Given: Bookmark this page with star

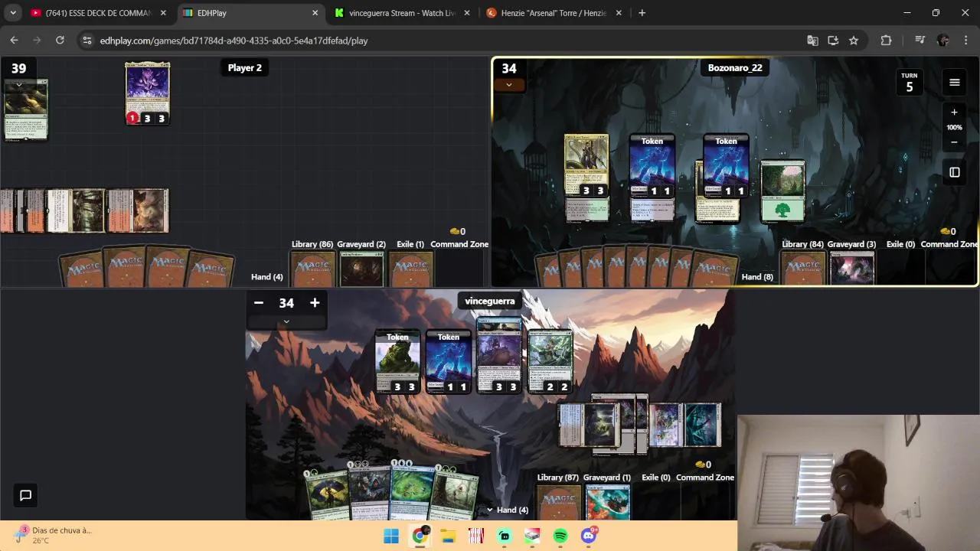Looking at the screenshot, I should (x=854, y=41).
